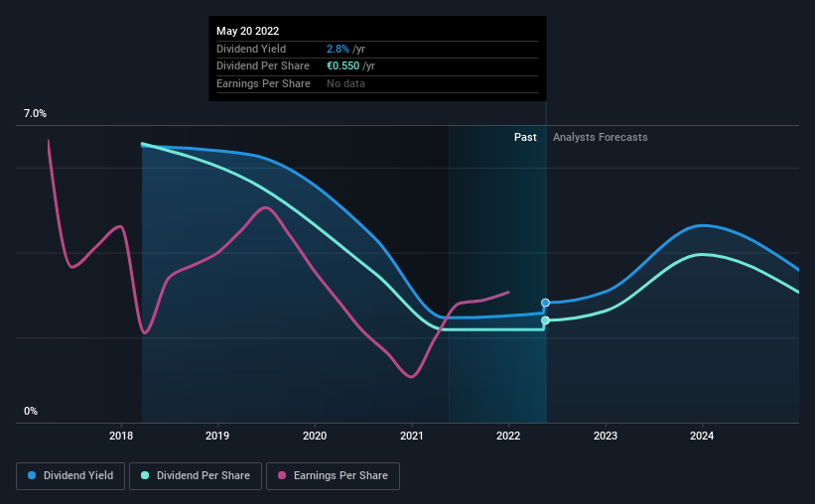Click the teal Dividend Per Share data point marker

coord(545,320)
